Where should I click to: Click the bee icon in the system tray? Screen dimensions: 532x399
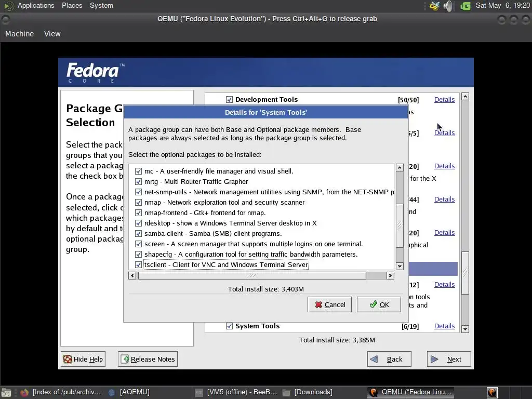click(x=434, y=6)
